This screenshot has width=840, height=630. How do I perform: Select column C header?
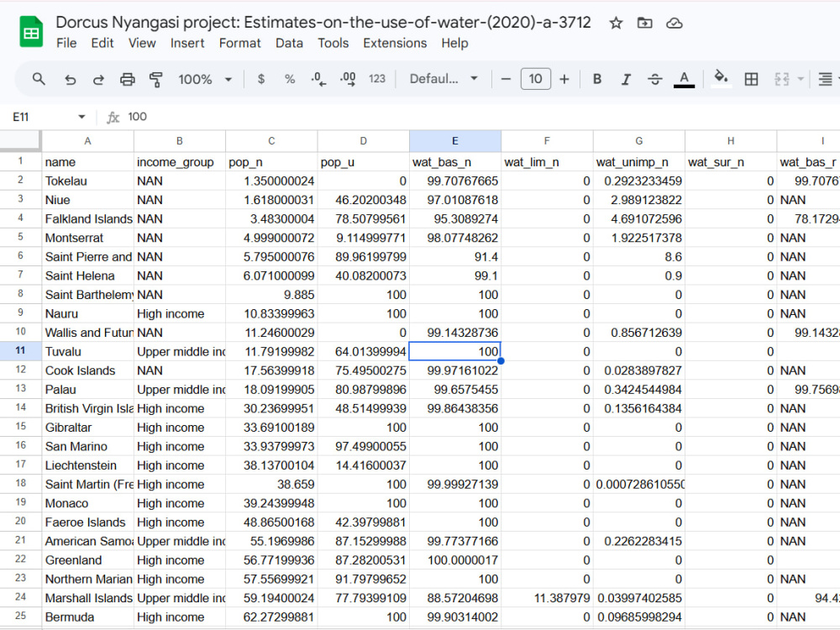click(271, 141)
